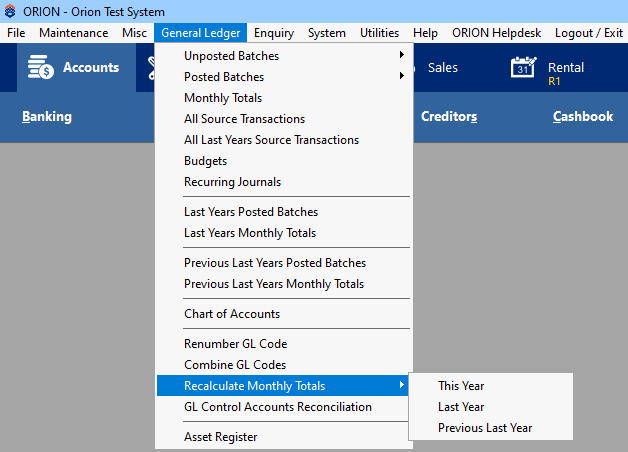This screenshot has height=452, width=628.
Task: Close the General Ledger menu
Action: (x=201, y=33)
